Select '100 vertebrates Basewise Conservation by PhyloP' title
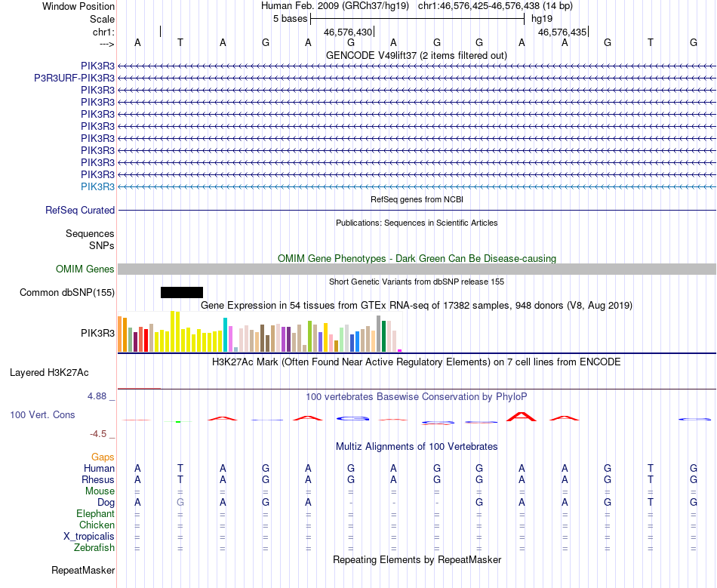The width and height of the screenshot is (717, 588). pos(417,397)
